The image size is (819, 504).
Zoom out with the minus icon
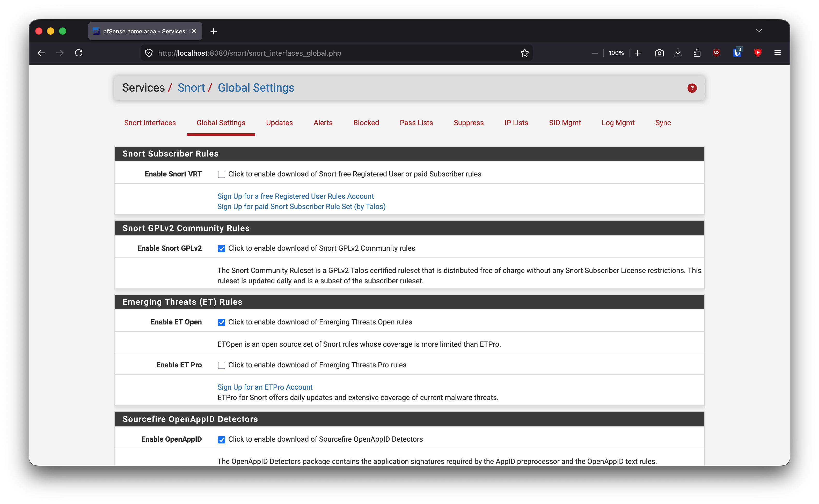click(595, 53)
